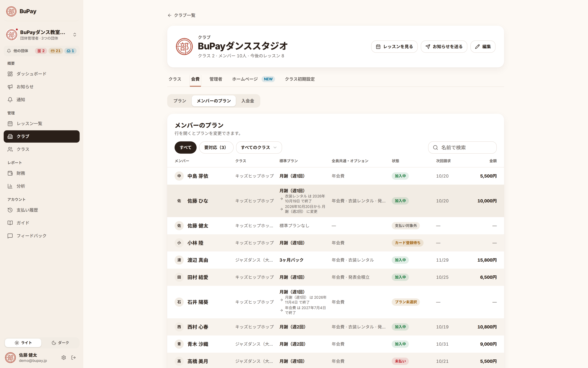
Task: Expand the BuPayダンス教室 organization switcher
Action: [x=41, y=35]
